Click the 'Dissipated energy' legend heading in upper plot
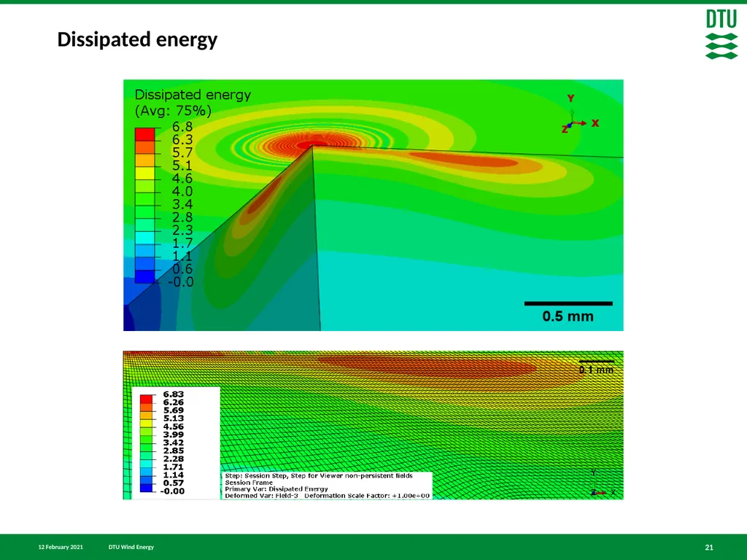Screen dimensions: 747x560 (193, 95)
